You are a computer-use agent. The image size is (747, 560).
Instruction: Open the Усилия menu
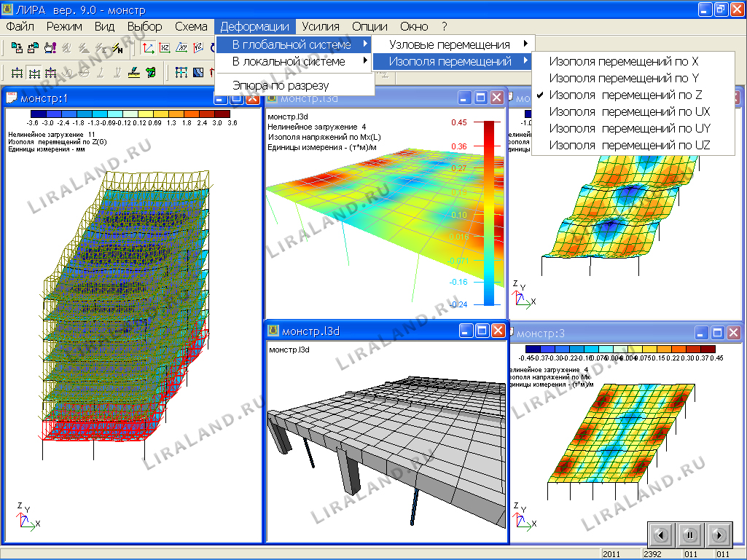321,26
